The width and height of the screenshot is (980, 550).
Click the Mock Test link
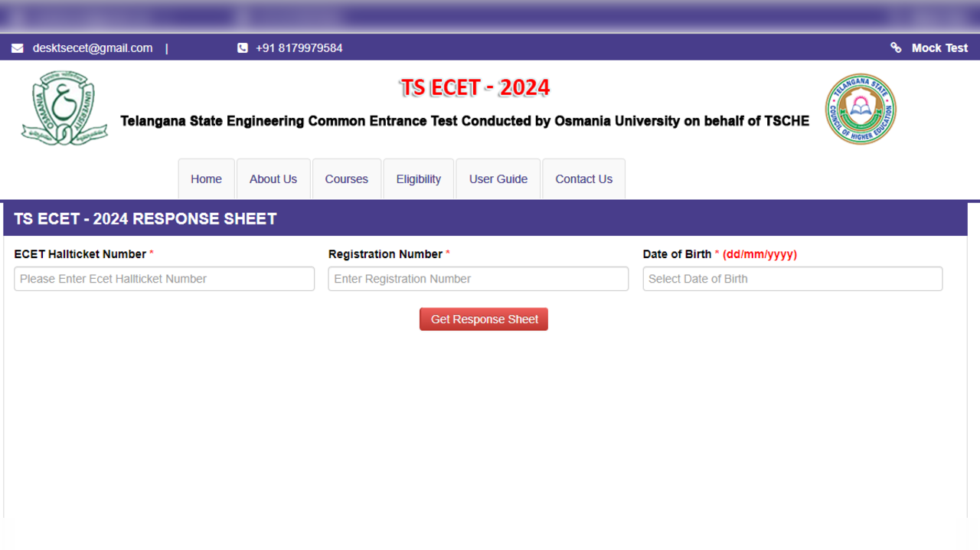point(939,47)
